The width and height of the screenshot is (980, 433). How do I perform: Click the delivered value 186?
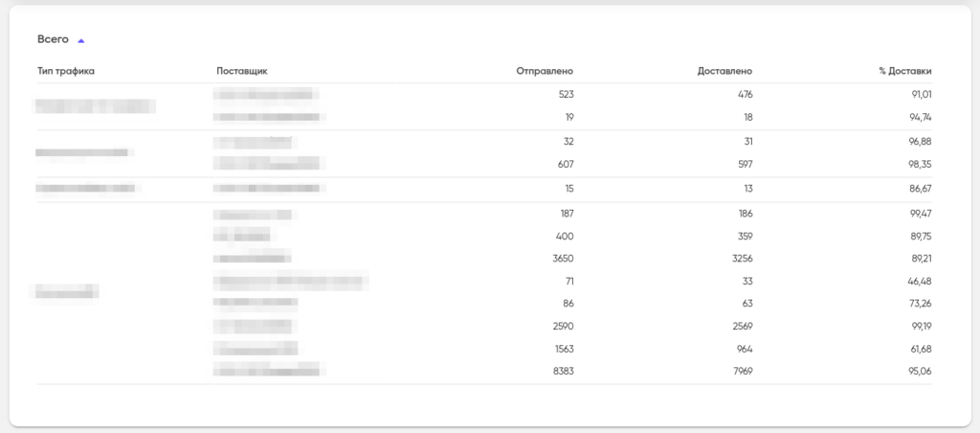coord(745,213)
